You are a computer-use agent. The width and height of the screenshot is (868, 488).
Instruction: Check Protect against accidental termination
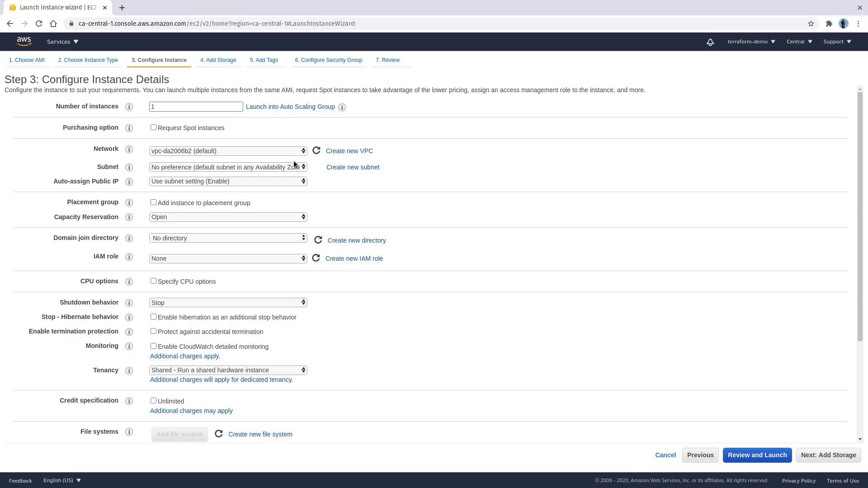pos(153,331)
